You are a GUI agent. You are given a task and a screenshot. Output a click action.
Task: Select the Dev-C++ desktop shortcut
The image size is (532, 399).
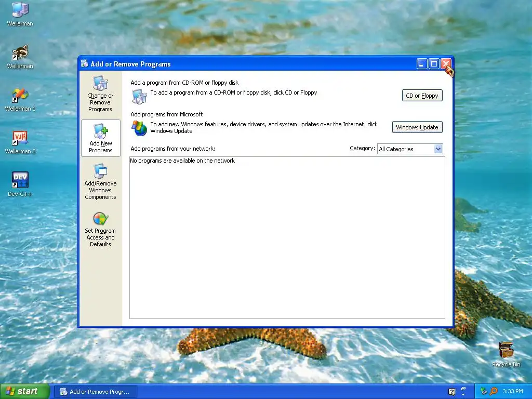click(x=20, y=185)
